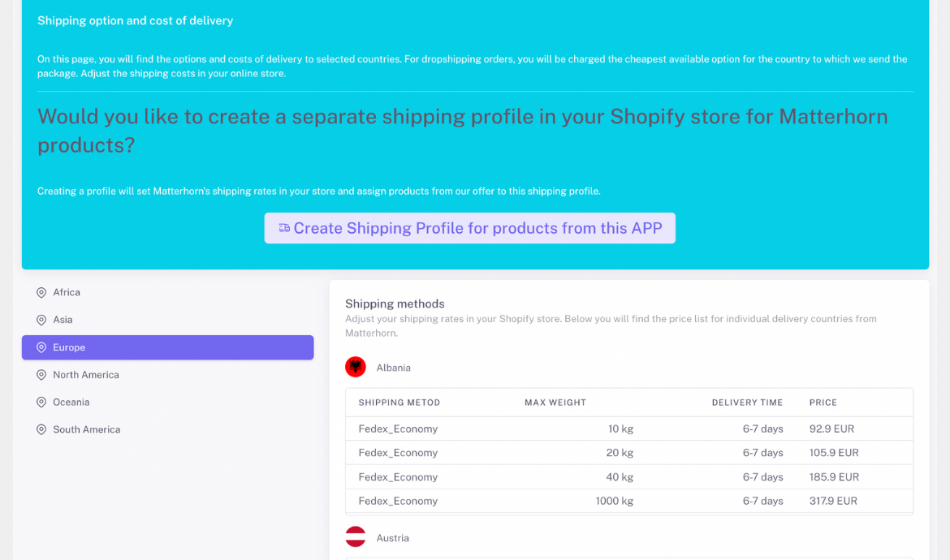Click the location pin icon beside Asia
The height and width of the screenshot is (560, 950).
(41, 320)
